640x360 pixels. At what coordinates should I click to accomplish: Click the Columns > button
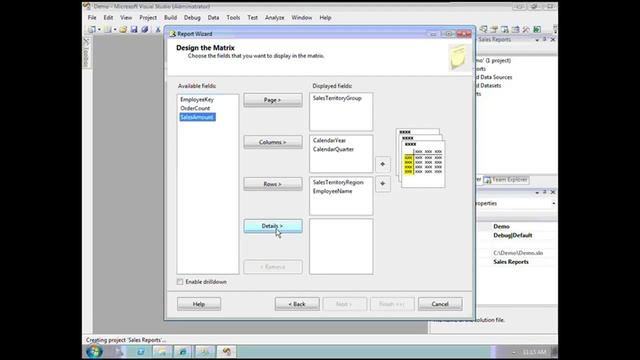[x=273, y=142]
